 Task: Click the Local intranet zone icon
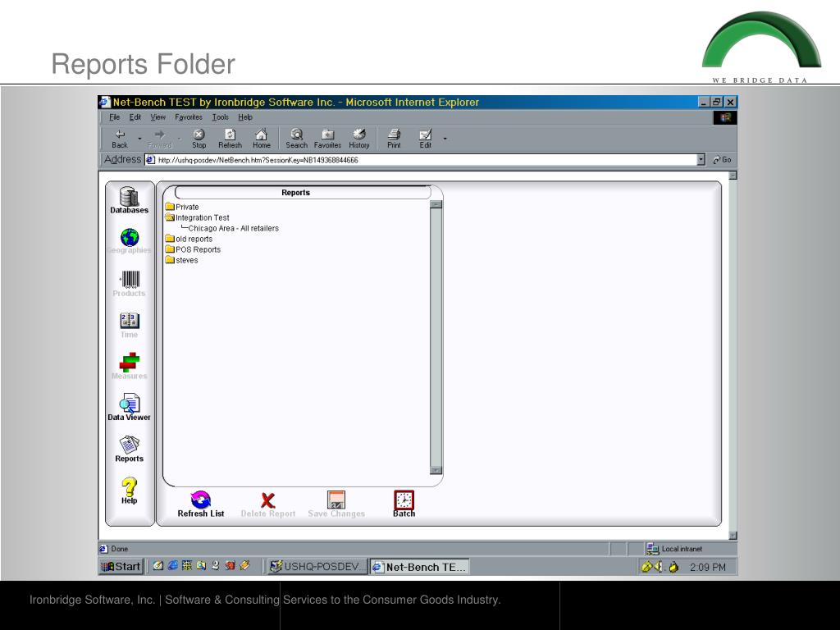click(x=652, y=549)
